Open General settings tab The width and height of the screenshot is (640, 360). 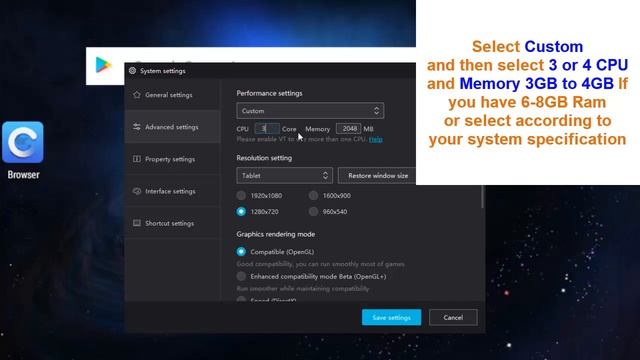point(173,95)
